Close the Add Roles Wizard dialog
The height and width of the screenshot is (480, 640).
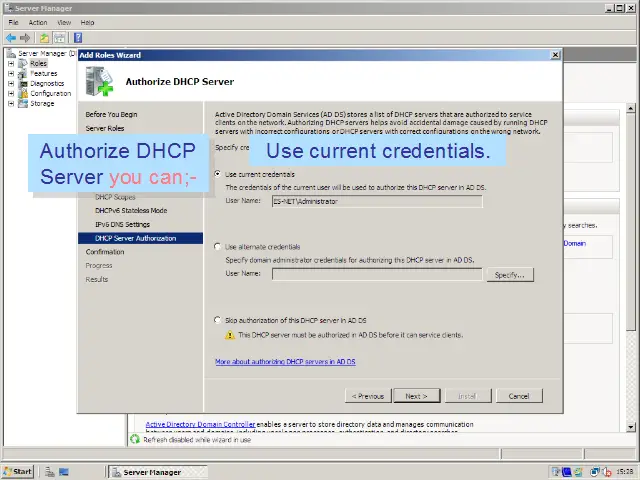pyautogui.click(x=555, y=55)
